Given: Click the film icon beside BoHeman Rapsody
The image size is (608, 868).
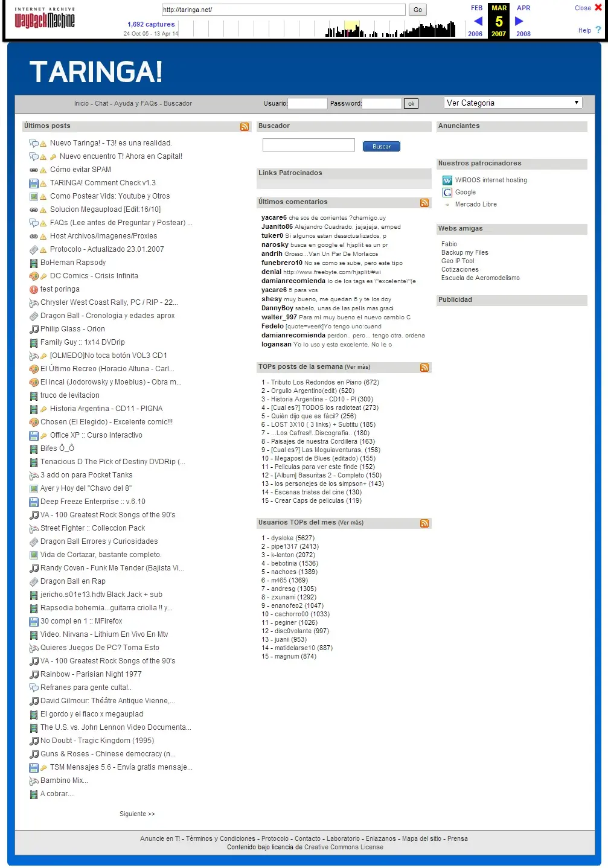Looking at the screenshot, I should tap(34, 263).
